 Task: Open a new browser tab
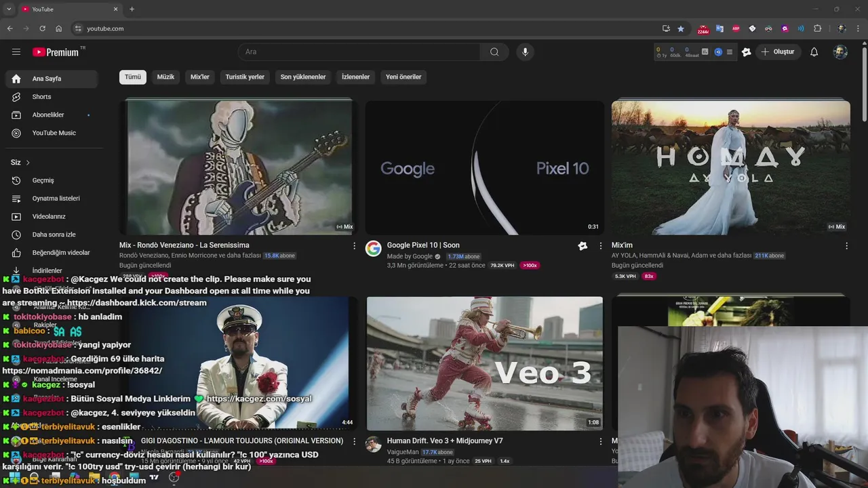pyautogui.click(x=132, y=9)
